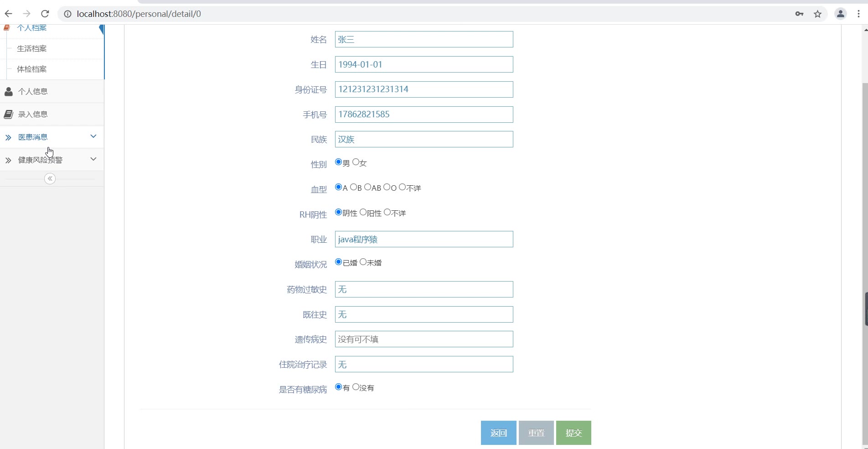Image resolution: width=868 pixels, height=449 pixels.
Task: Click the 职业 input field
Action: click(424, 239)
